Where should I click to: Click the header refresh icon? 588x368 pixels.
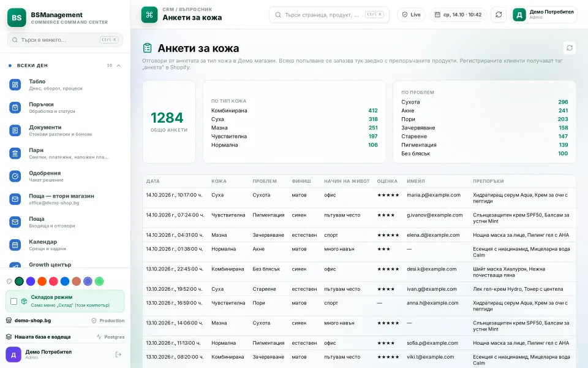[x=499, y=15]
